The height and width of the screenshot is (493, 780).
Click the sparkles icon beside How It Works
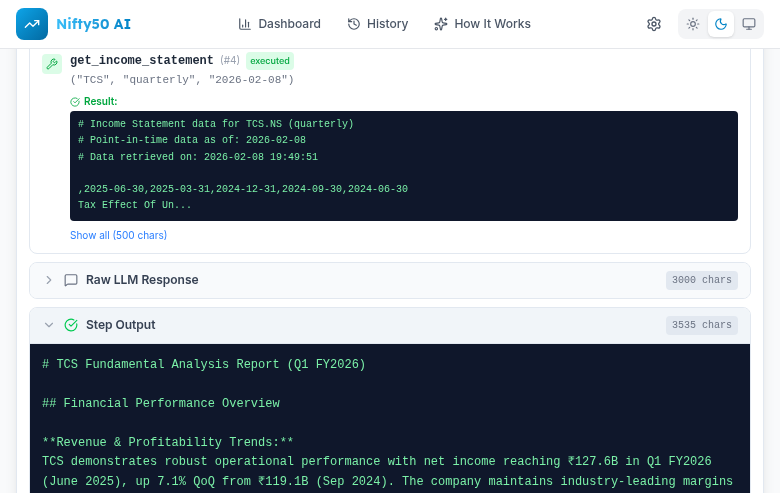[x=441, y=24]
